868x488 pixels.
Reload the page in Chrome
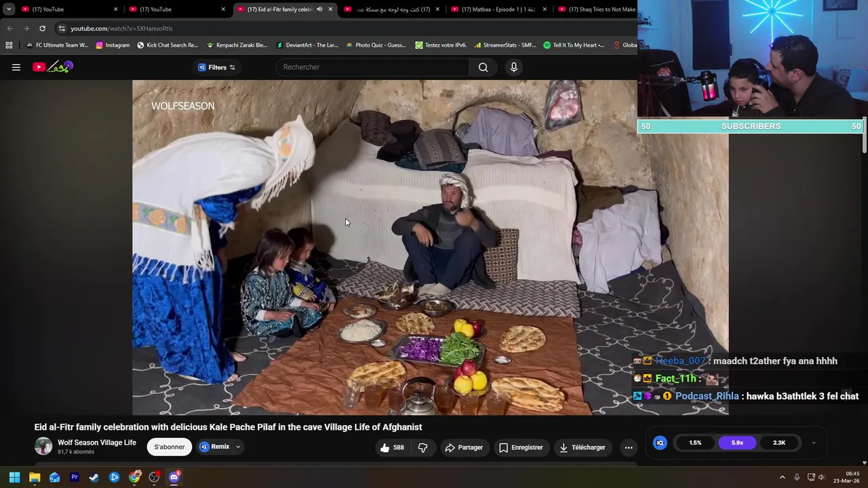tap(42, 28)
